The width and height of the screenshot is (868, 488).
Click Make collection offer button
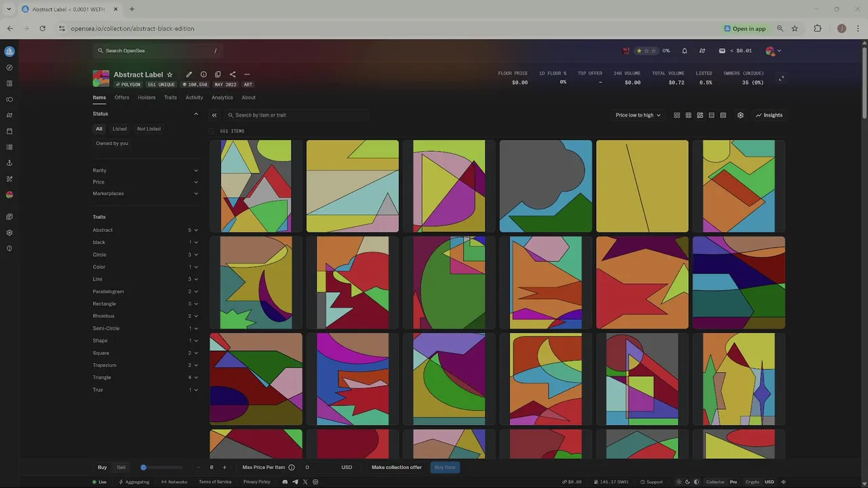tap(396, 467)
